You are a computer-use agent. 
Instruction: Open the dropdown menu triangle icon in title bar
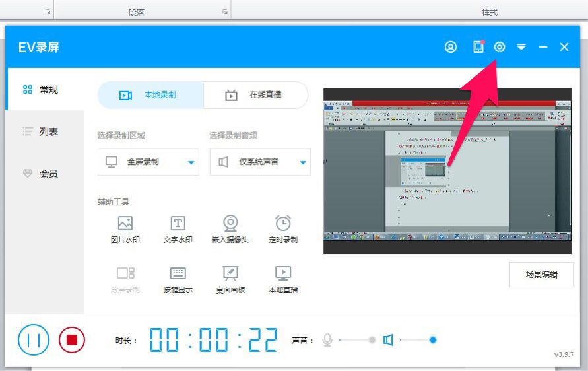521,47
